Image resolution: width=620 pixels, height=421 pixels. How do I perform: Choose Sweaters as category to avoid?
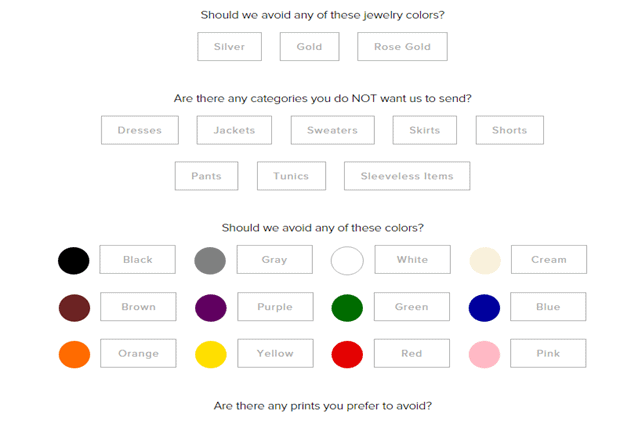(x=332, y=130)
